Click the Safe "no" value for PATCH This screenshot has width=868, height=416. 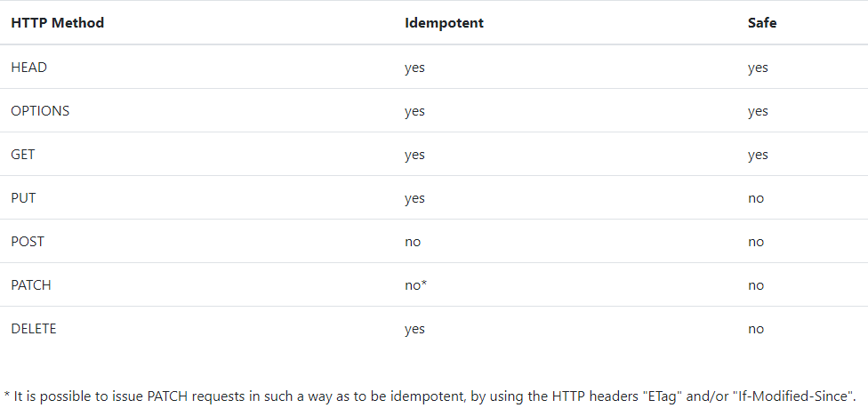tap(756, 285)
